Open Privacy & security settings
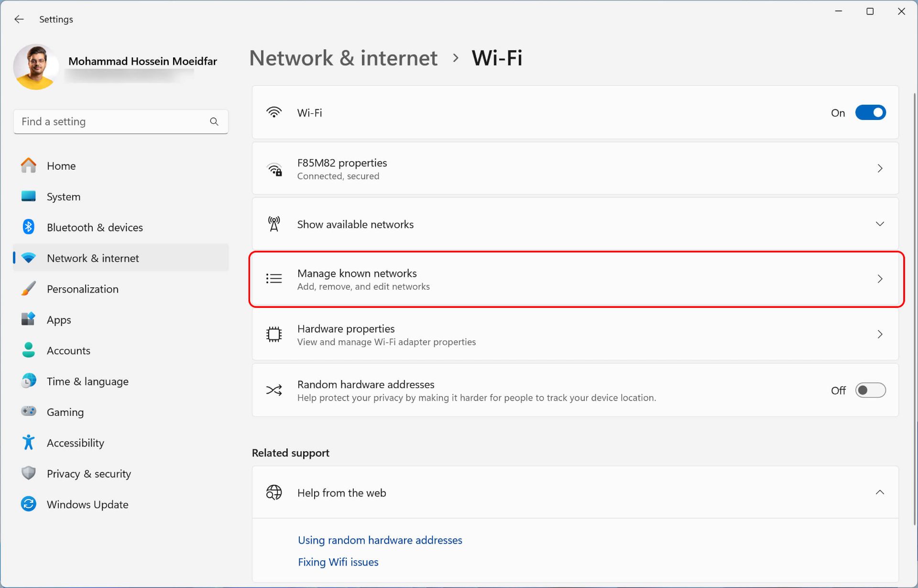Image resolution: width=918 pixels, height=588 pixels. click(x=120, y=473)
